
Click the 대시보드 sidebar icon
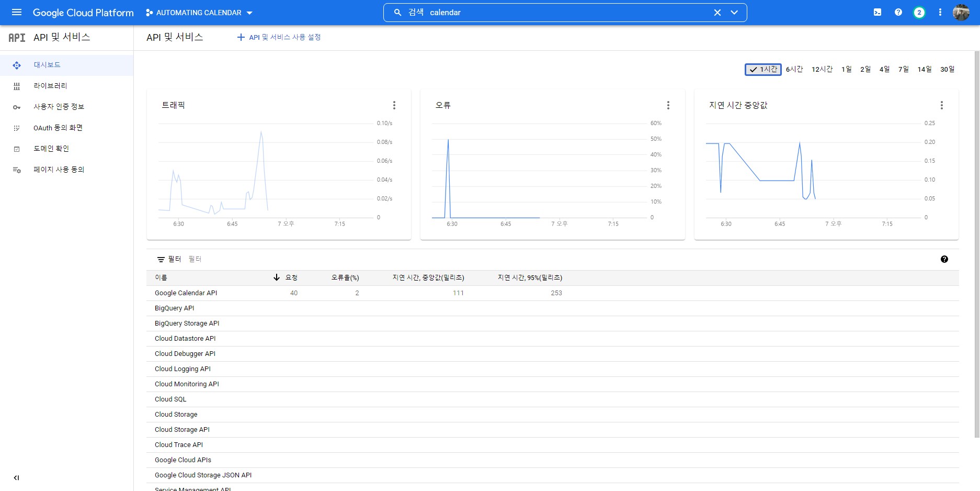pos(17,65)
